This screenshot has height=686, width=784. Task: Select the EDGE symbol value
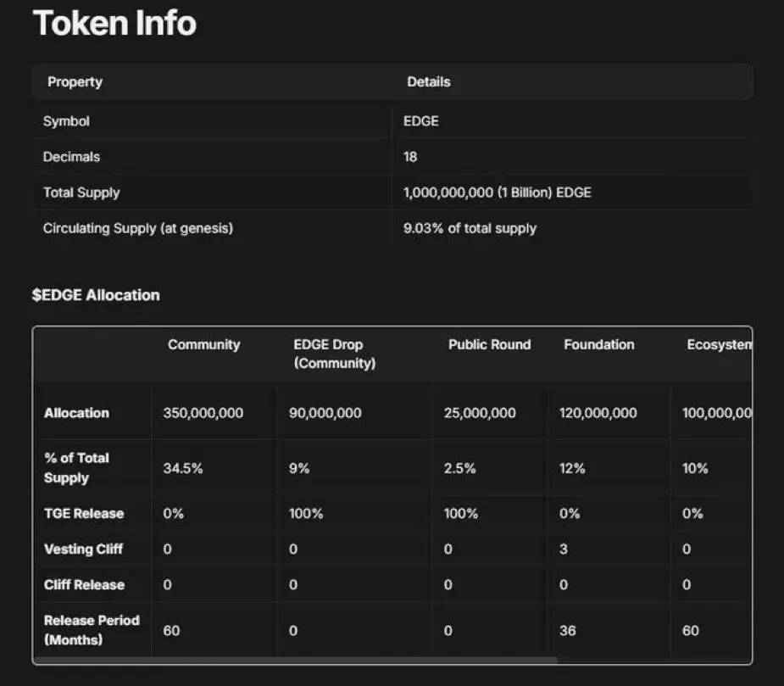point(421,121)
